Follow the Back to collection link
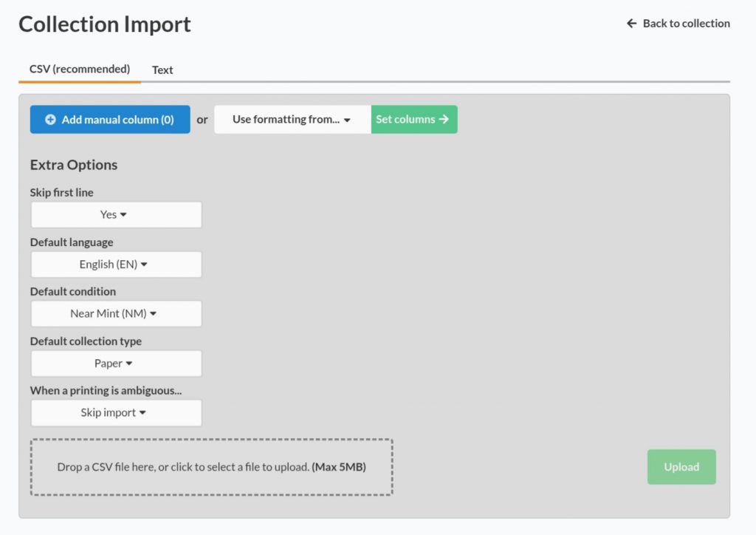Viewport: 756px width, 535px height. [x=683, y=23]
